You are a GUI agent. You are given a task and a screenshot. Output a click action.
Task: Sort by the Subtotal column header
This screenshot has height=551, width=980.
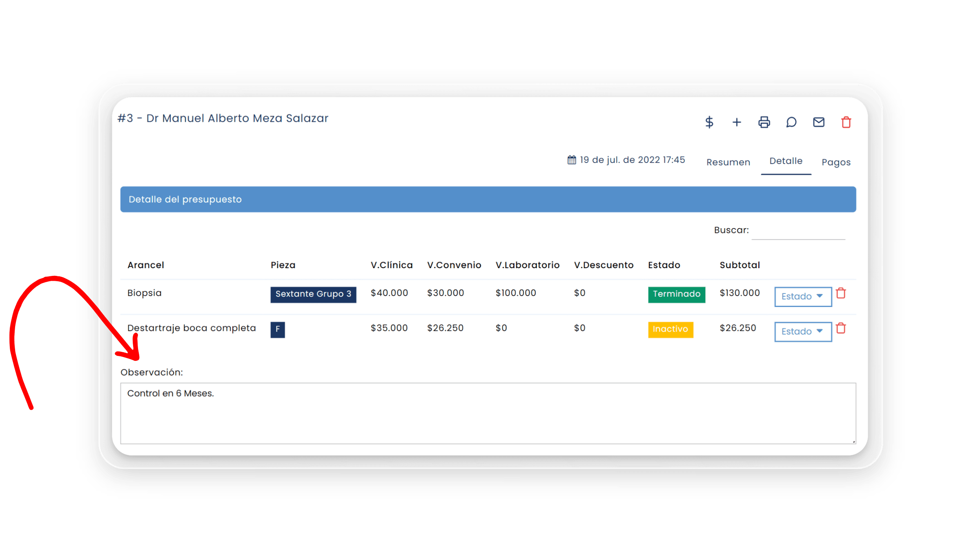[x=739, y=265]
